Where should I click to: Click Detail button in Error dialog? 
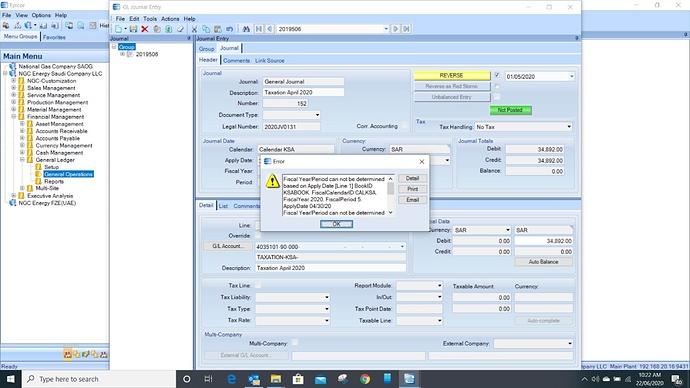click(x=412, y=178)
